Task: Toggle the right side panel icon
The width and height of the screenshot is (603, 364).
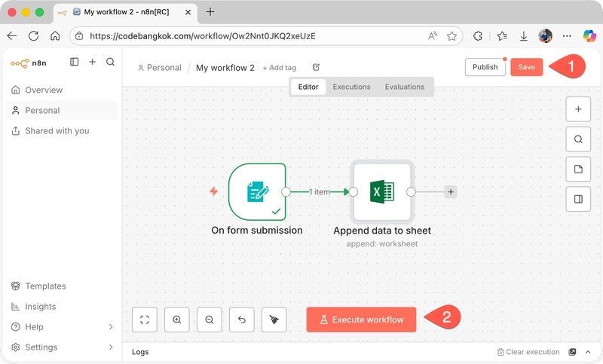Action: (x=578, y=200)
